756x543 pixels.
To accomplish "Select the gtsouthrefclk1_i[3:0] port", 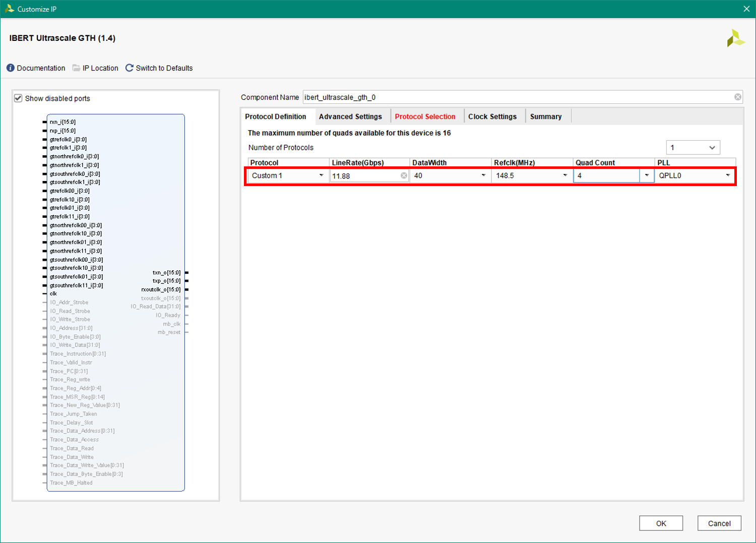I will (x=75, y=182).
